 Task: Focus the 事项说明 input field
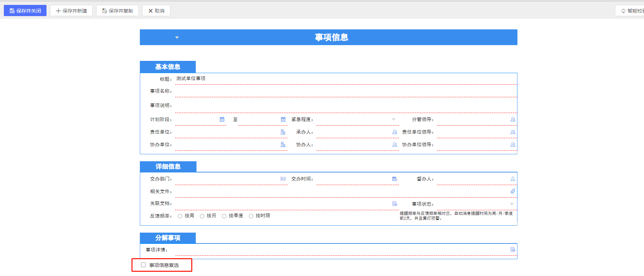click(346, 106)
